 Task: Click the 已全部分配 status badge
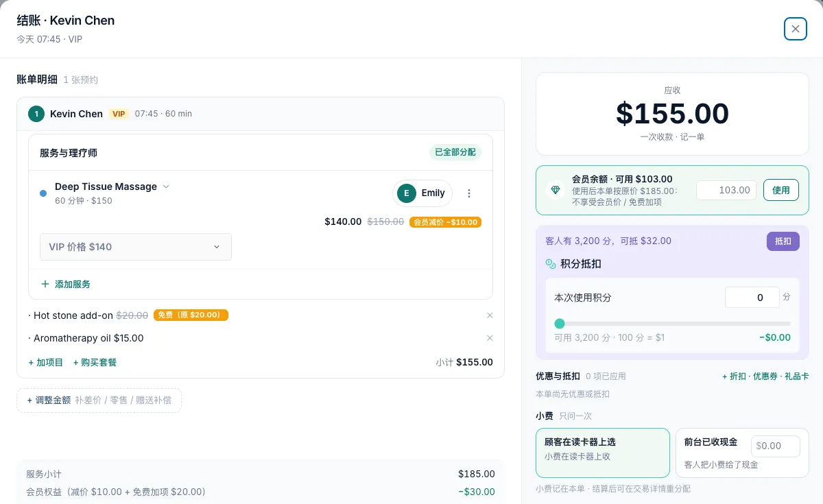[x=455, y=152]
